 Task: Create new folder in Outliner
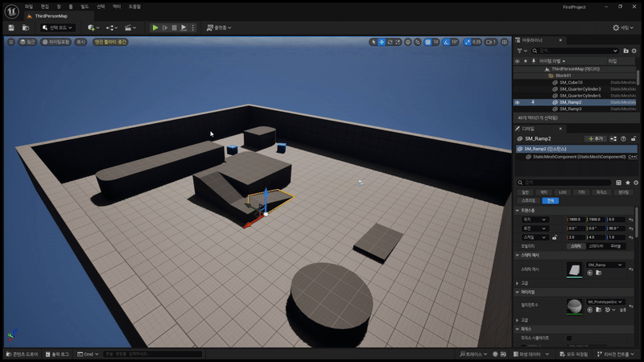click(626, 51)
